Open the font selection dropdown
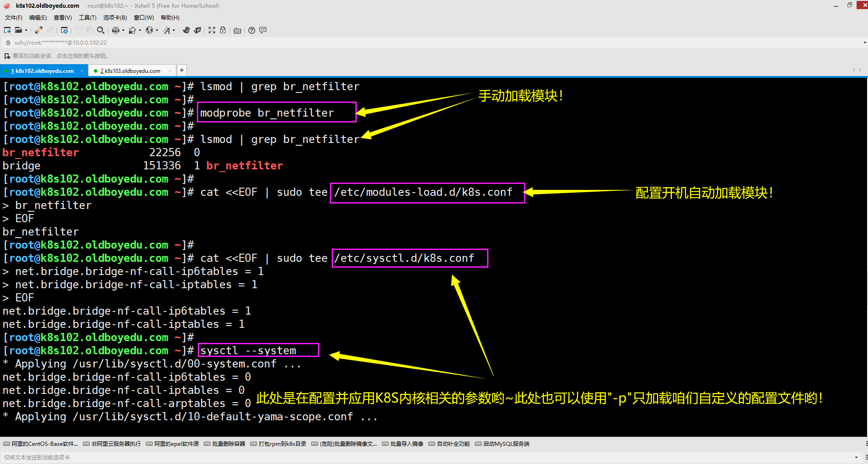The height and width of the screenshot is (464, 868). (x=173, y=30)
